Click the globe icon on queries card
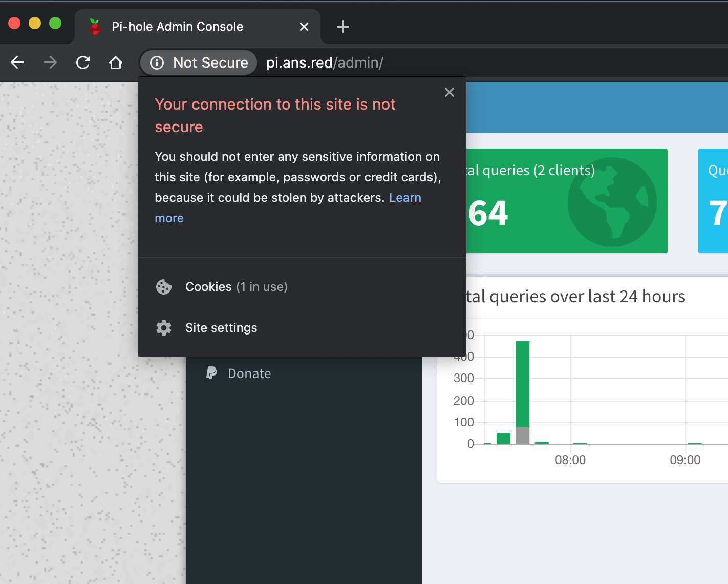 click(x=612, y=202)
